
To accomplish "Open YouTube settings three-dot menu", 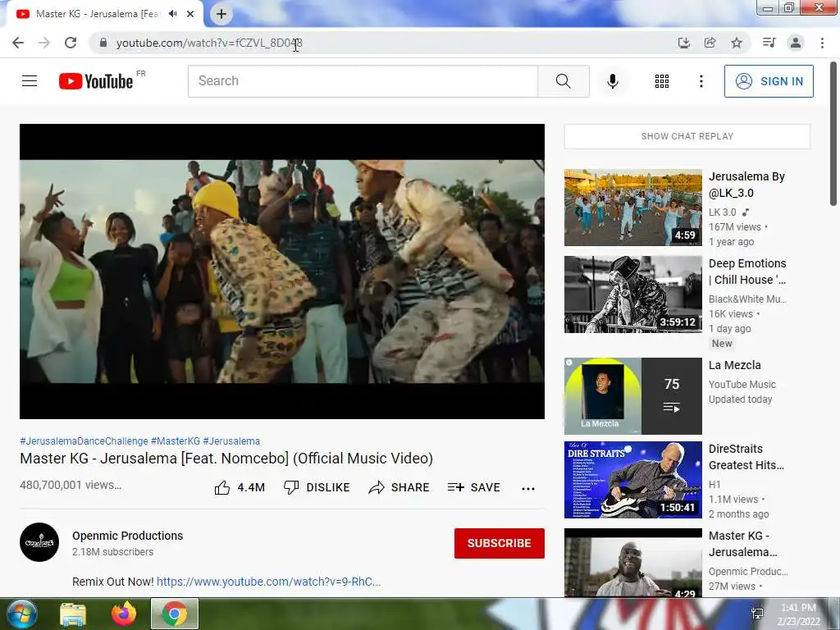I will pyautogui.click(x=701, y=81).
